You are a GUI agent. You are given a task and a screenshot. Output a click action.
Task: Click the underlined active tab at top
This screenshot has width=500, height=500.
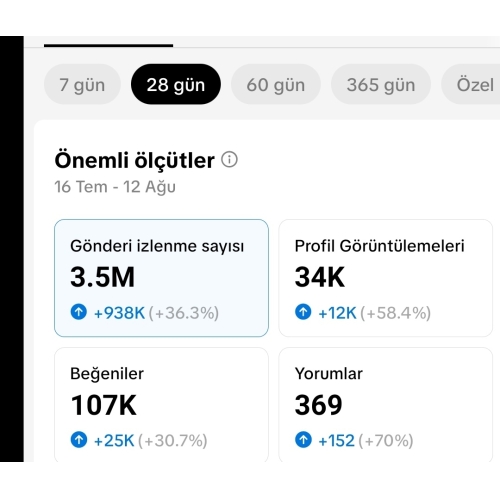pos(108,43)
